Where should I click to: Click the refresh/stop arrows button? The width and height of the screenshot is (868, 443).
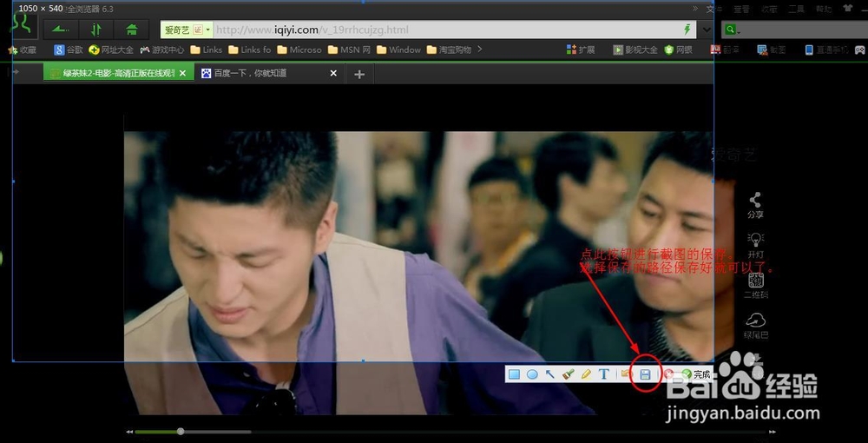[x=95, y=30]
